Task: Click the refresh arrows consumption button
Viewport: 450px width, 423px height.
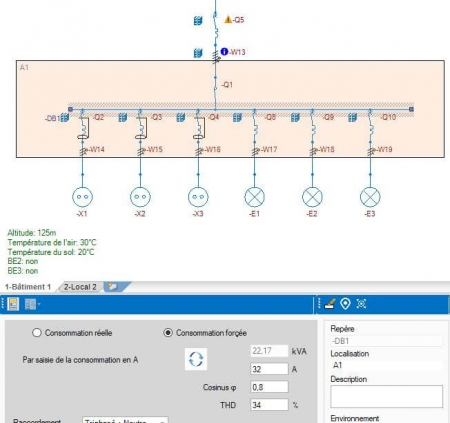Action: click(x=196, y=359)
